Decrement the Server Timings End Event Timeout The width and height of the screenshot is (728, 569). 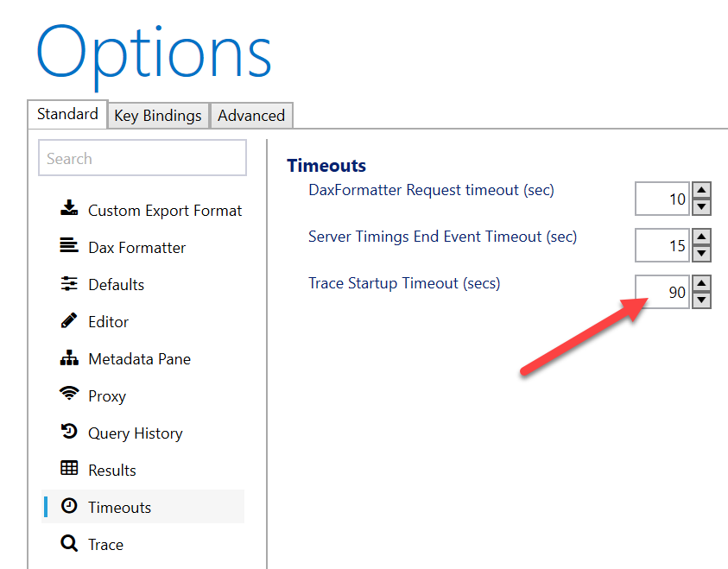pos(700,252)
